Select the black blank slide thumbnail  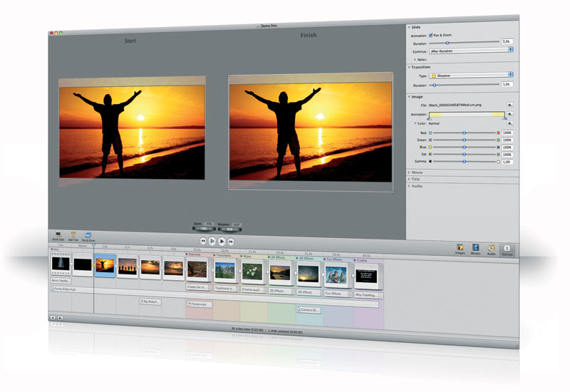point(83,264)
